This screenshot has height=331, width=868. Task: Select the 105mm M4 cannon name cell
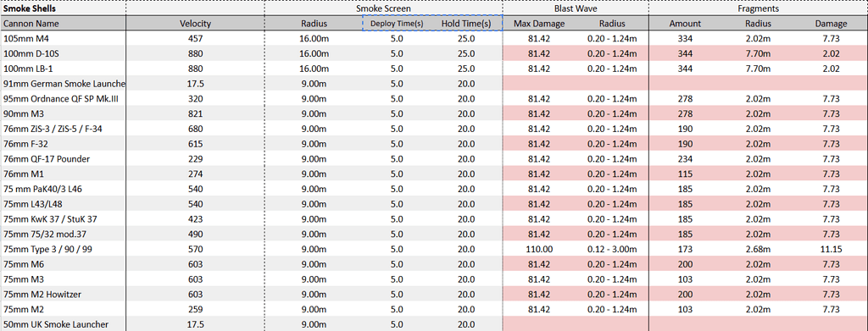[63, 38]
